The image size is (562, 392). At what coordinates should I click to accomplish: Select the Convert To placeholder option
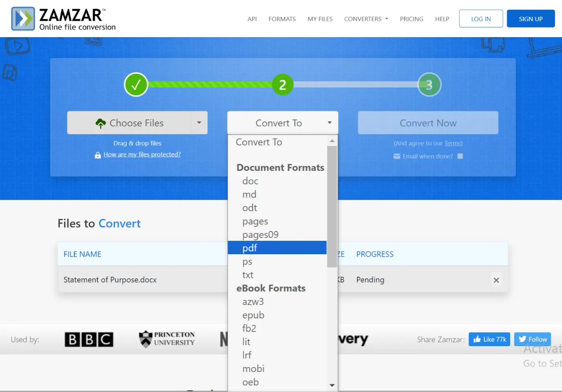(x=277, y=142)
